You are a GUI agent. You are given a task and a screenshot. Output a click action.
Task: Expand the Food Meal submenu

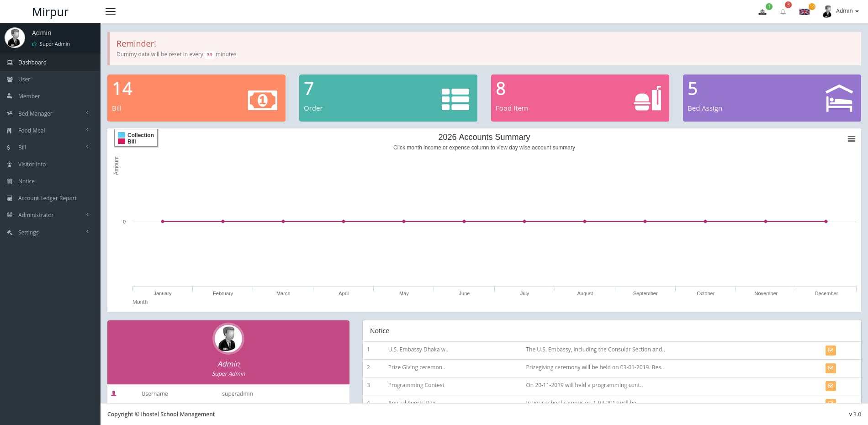tap(32, 130)
